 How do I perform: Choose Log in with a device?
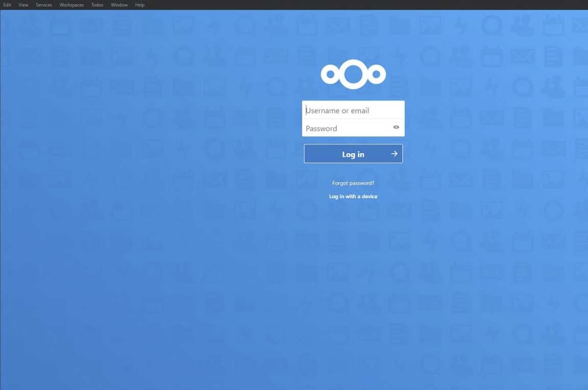click(x=353, y=197)
